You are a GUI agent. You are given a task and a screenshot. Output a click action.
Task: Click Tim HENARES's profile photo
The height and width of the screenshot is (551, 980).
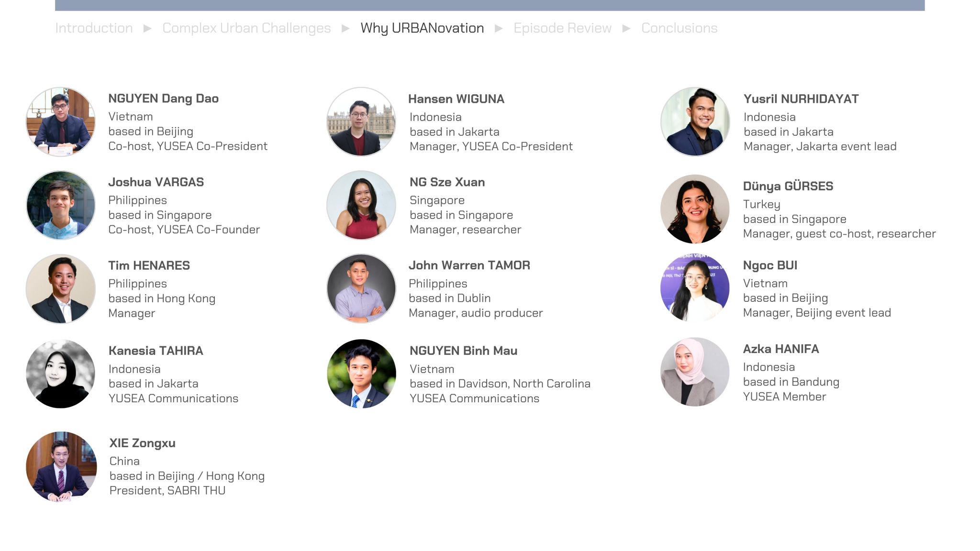pyautogui.click(x=61, y=288)
